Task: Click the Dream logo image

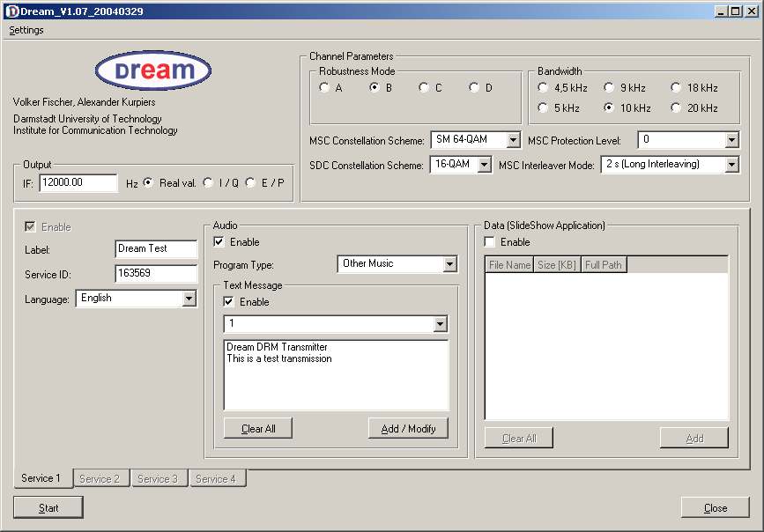Action: (152, 70)
